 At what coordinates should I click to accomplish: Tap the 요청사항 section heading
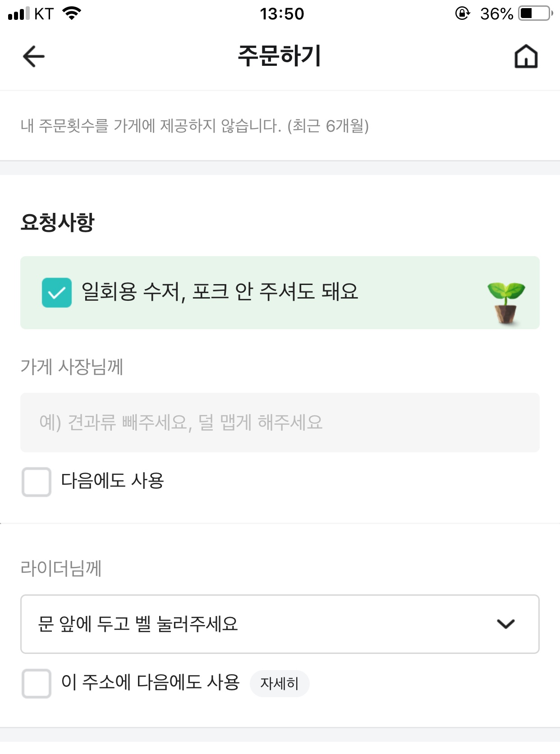click(58, 222)
